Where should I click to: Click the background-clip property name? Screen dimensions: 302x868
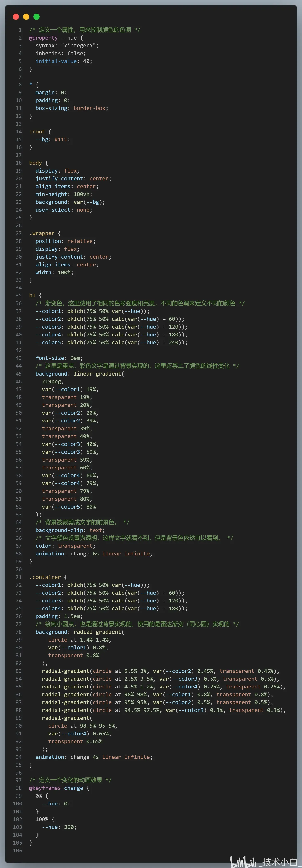[x=59, y=530]
